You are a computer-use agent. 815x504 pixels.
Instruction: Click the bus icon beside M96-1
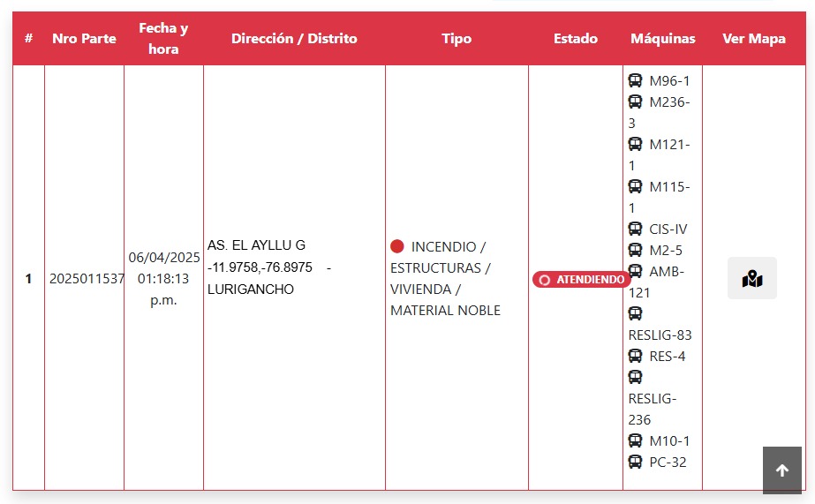pyautogui.click(x=635, y=80)
